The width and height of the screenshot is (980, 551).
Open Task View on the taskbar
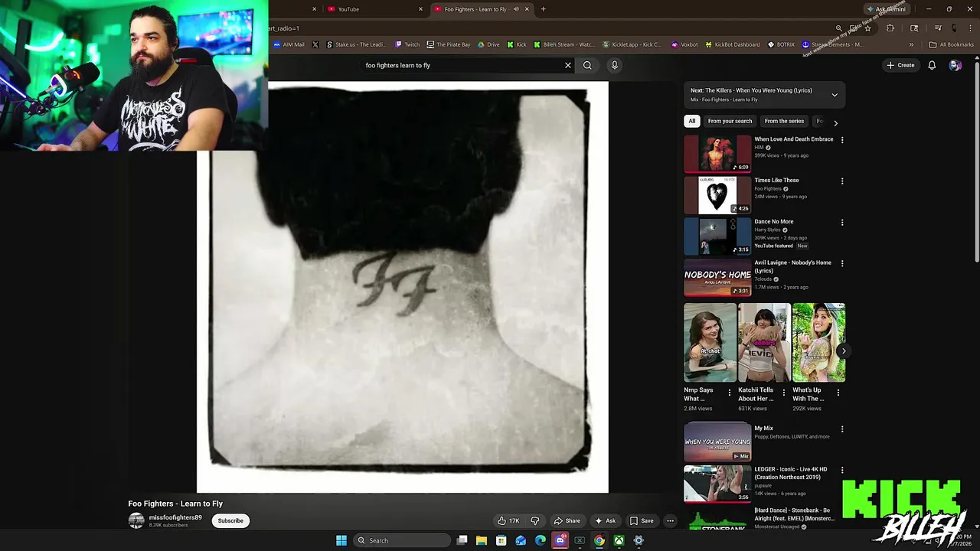pos(462,540)
